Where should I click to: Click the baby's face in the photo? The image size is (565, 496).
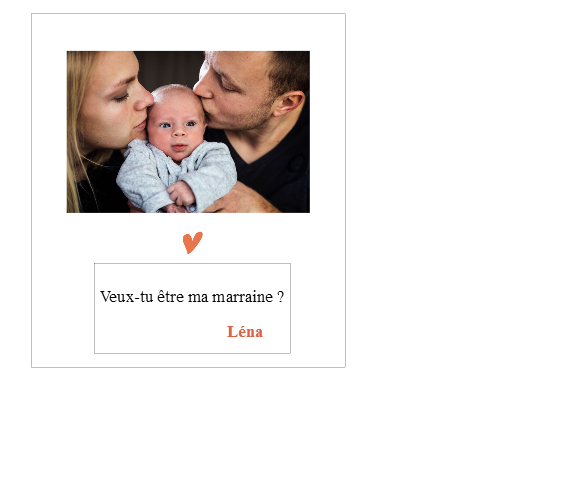(177, 131)
